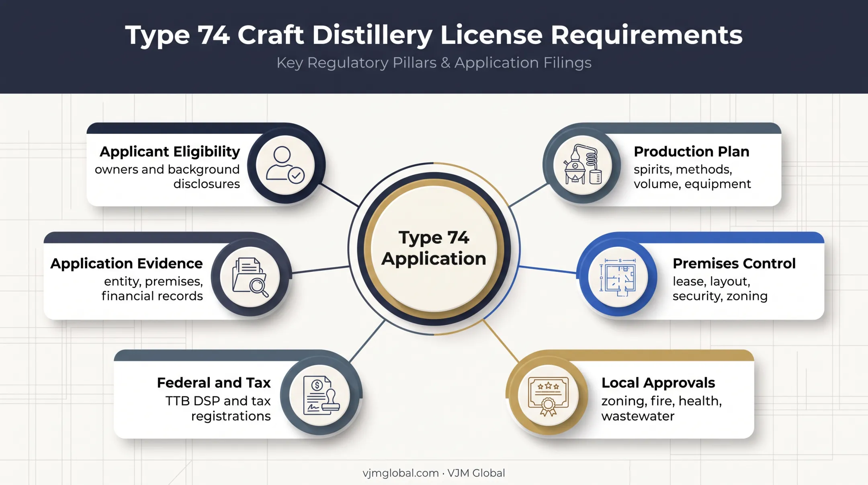Click the Application Evidence folder-magnifier icon
This screenshot has height=485, width=868.
coord(250,277)
